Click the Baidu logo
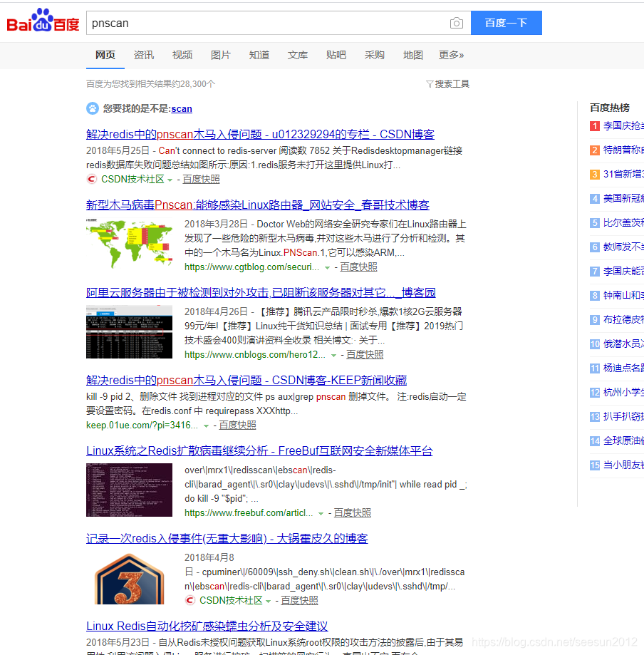This screenshot has height=655, width=644. 43,21
